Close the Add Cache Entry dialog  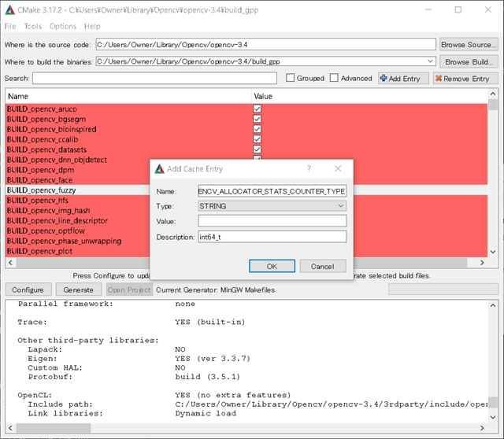click(x=338, y=168)
